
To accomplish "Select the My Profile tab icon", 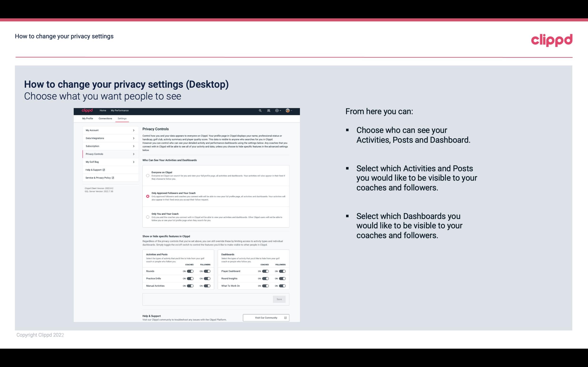I will coord(88,118).
